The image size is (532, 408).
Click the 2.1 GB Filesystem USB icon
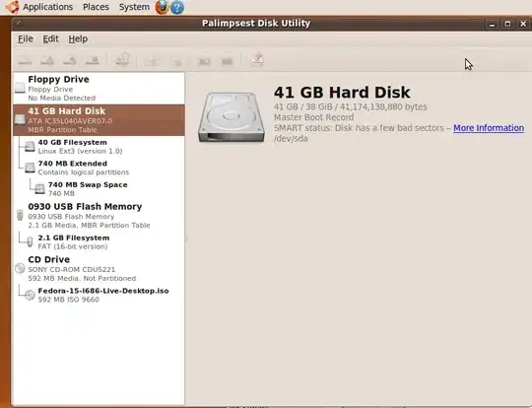point(30,241)
